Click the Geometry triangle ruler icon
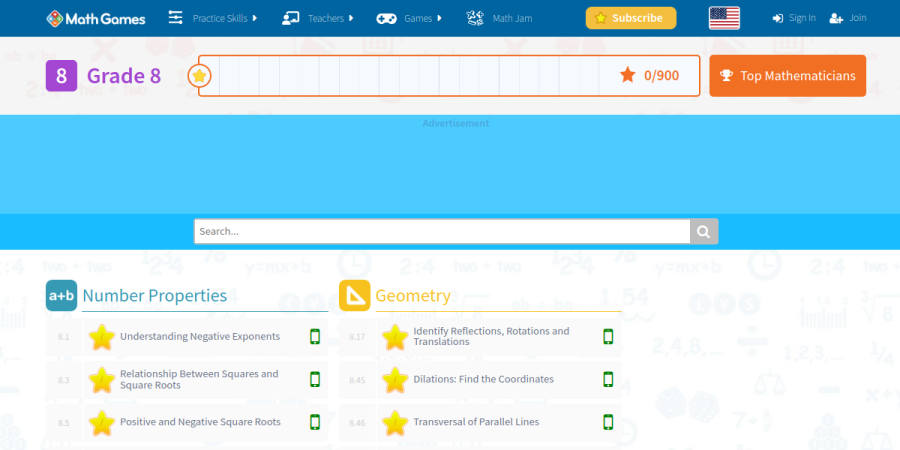Viewport: 900px width, 450px height. 354,296
